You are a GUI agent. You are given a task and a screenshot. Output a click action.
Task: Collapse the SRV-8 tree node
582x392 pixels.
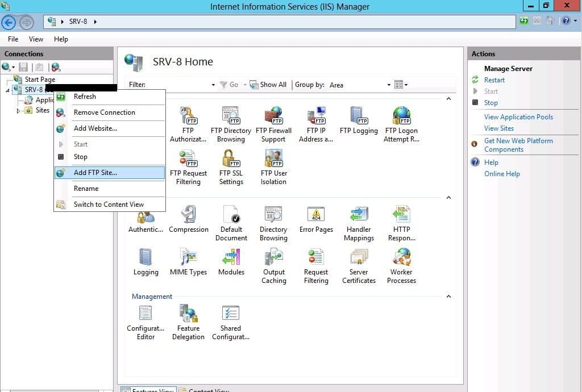click(x=7, y=90)
